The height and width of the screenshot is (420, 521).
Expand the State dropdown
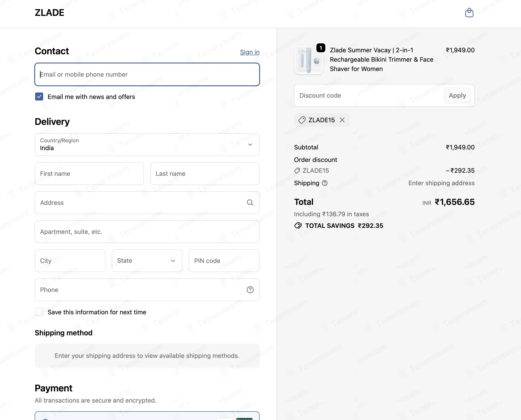tap(147, 260)
